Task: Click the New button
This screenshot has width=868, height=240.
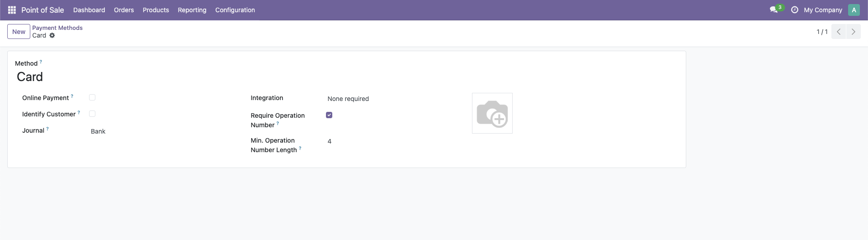Action: [19, 32]
